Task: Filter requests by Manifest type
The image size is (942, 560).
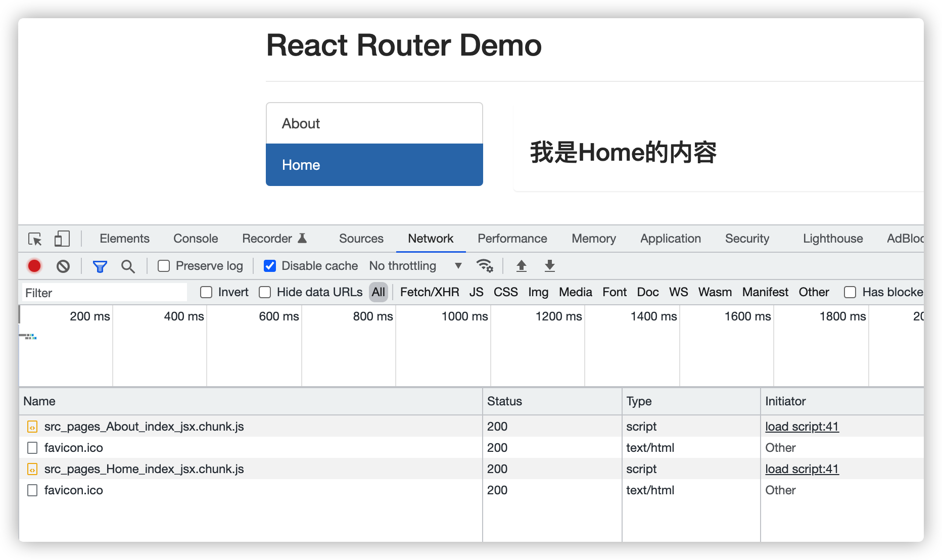Action: pyautogui.click(x=765, y=292)
